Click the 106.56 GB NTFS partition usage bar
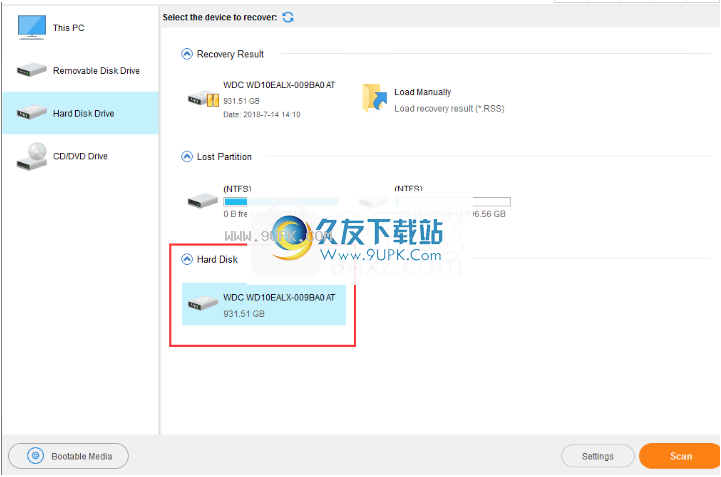Screen dimensions: 721x477 click(x=453, y=201)
